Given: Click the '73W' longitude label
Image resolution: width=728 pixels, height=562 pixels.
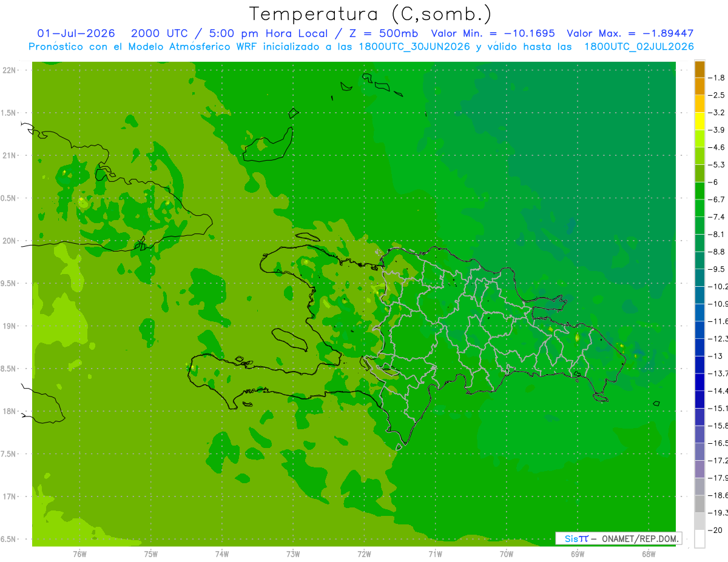Looking at the screenshot, I should point(293,554).
